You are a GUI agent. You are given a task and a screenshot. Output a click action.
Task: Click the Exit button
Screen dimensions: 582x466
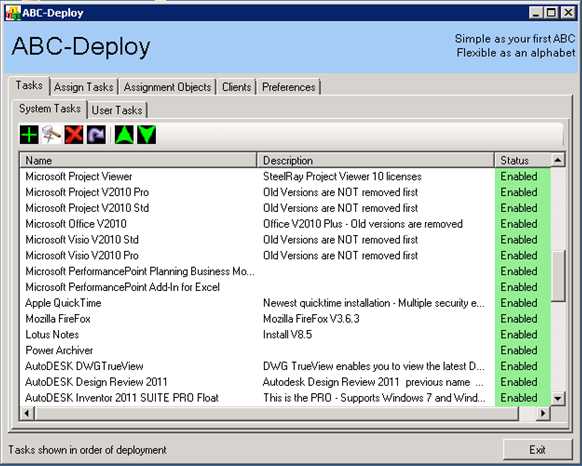(x=537, y=450)
